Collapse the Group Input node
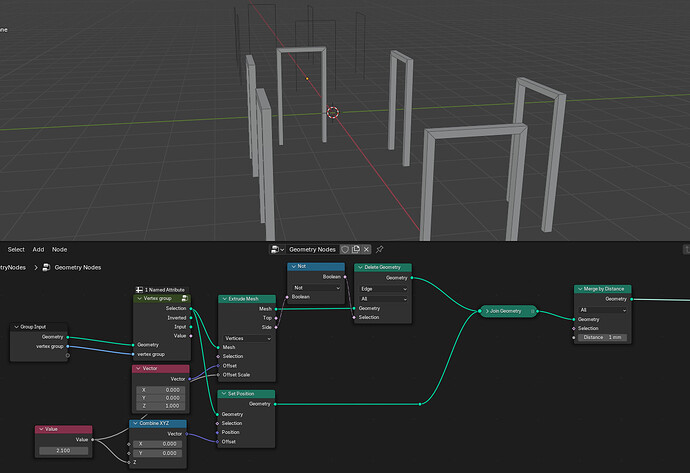Screen dimensions: 690x473 click(x=16, y=327)
